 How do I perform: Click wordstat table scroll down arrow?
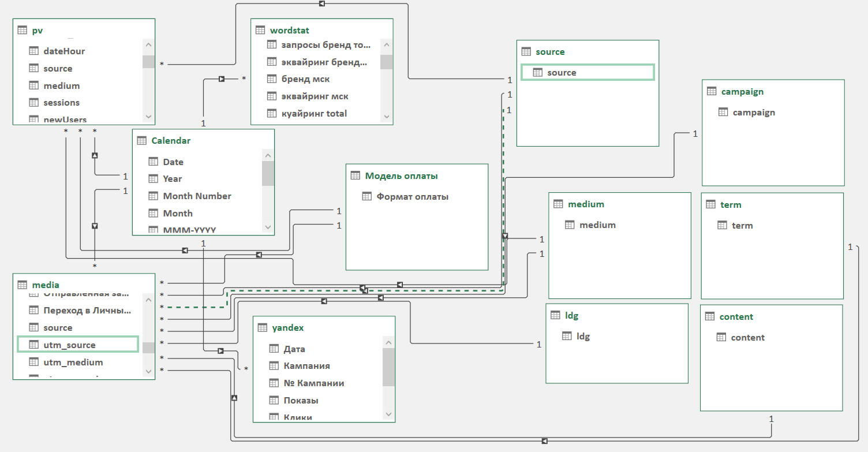387,116
